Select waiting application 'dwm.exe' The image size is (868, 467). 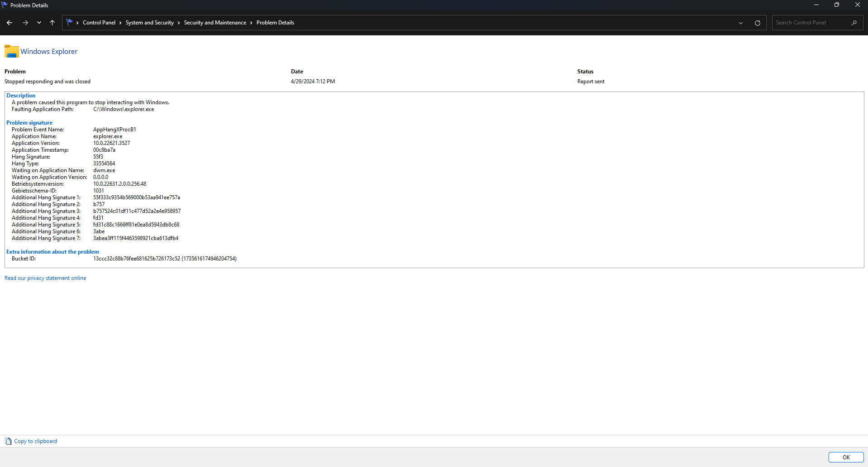[x=104, y=170]
